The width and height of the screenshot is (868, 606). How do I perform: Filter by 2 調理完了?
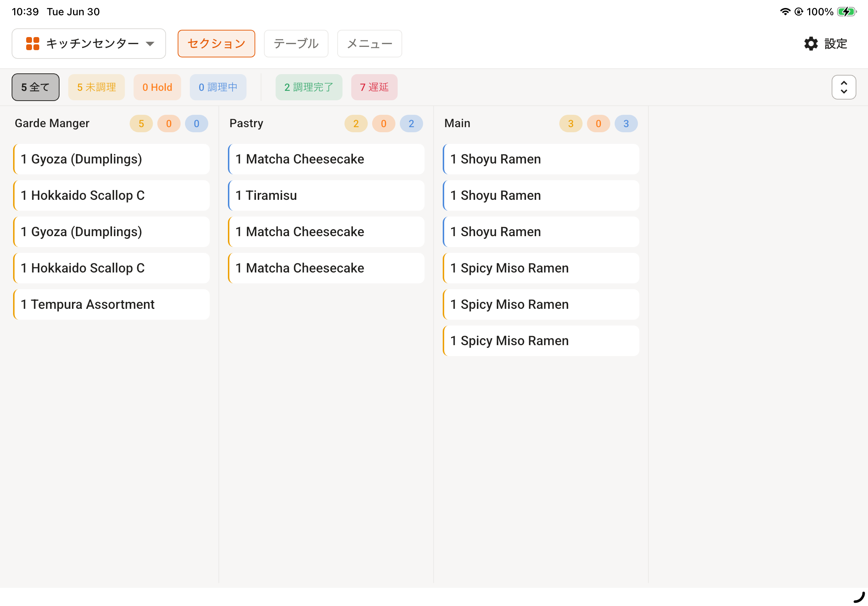click(x=309, y=87)
